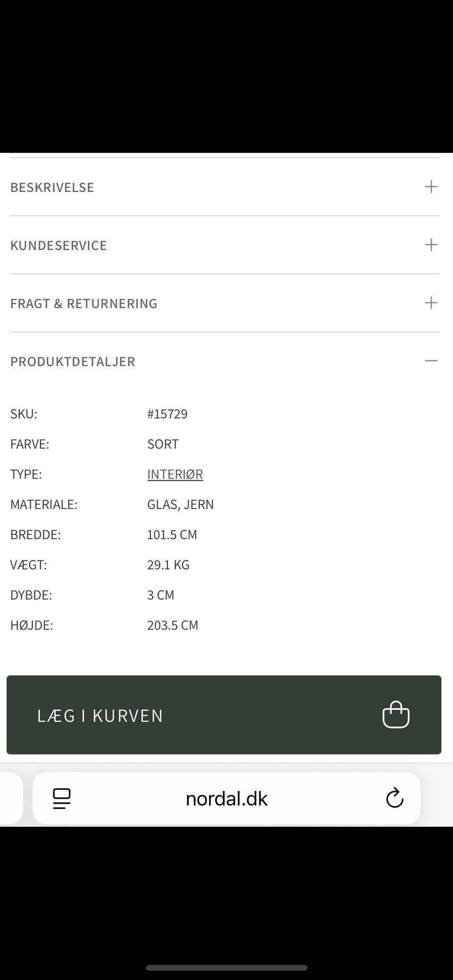The image size is (453, 980).
Task: Click the material value GLAS, JERN
Action: [180, 504]
